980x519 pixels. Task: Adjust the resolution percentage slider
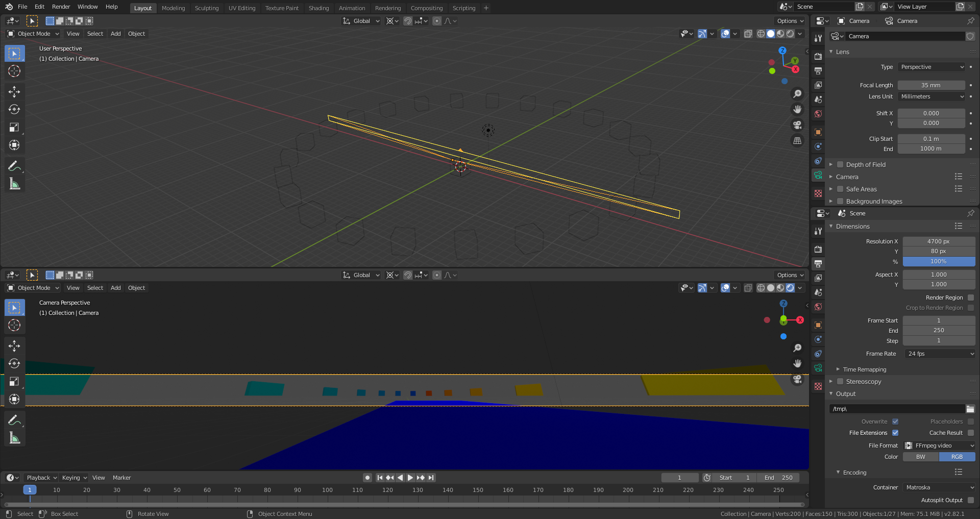939,261
